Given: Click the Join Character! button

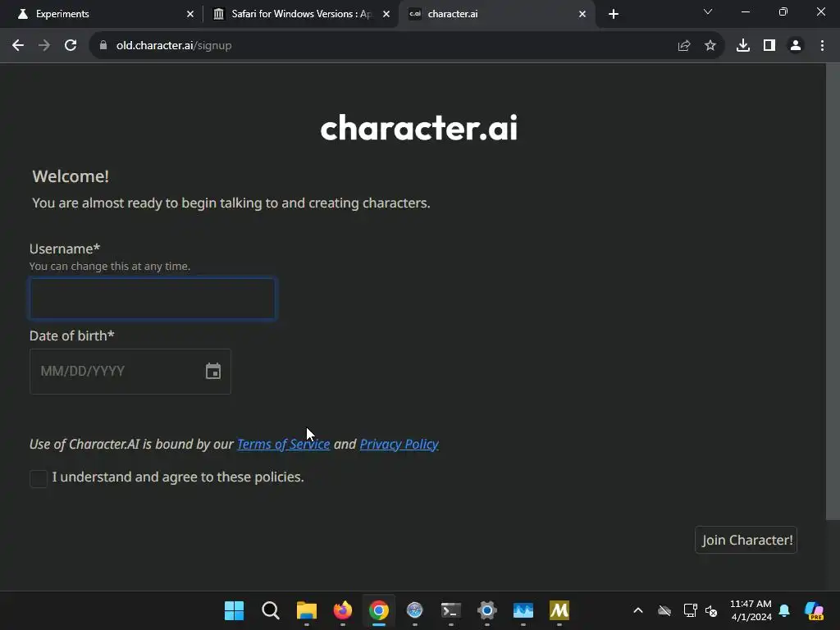Looking at the screenshot, I should pos(746,540).
